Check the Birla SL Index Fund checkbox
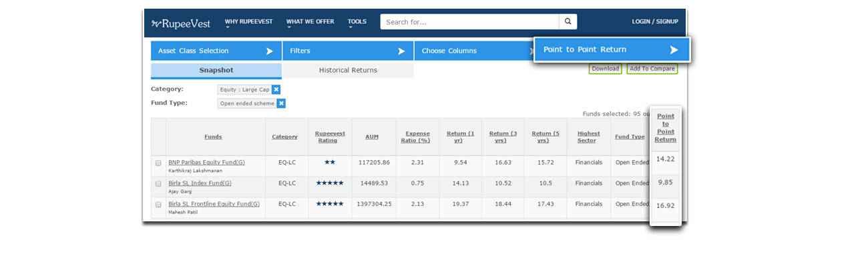868x260 pixels. click(x=158, y=183)
